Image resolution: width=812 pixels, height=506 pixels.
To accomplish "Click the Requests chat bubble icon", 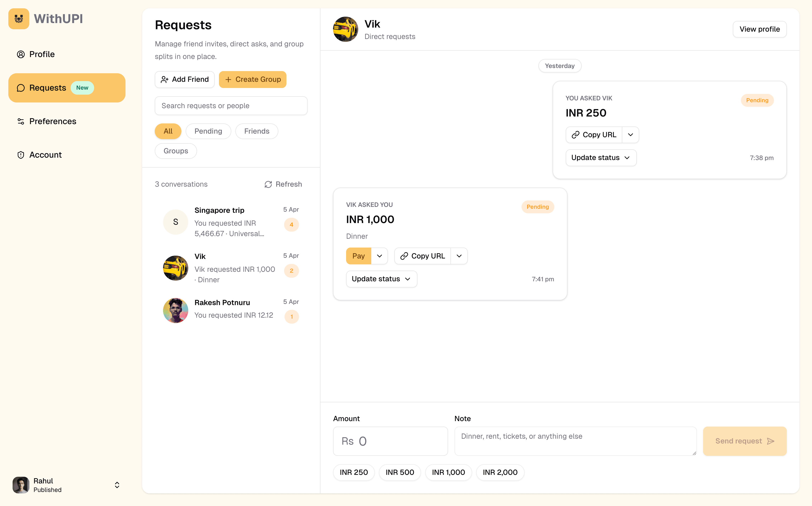I will tap(21, 88).
